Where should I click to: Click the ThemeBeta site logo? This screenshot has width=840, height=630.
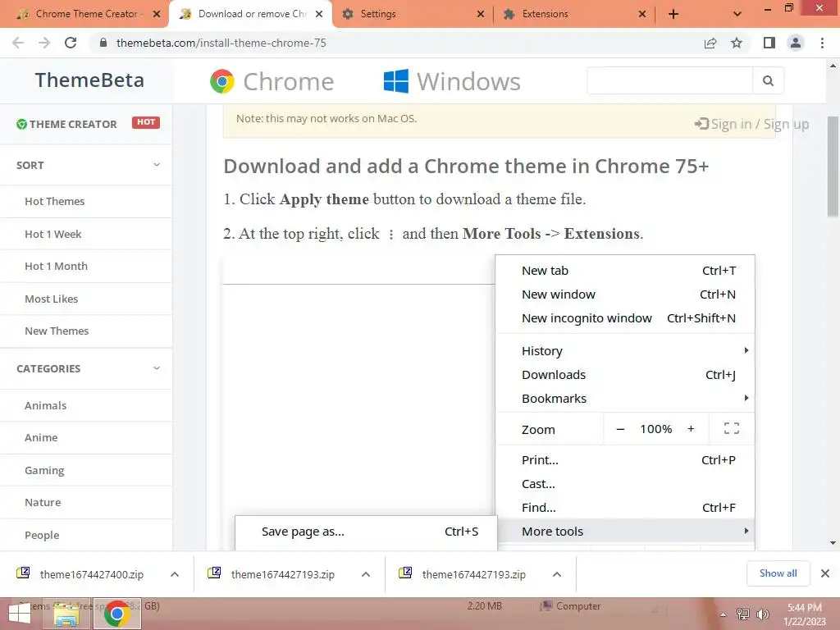pyautogui.click(x=89, y=80)
